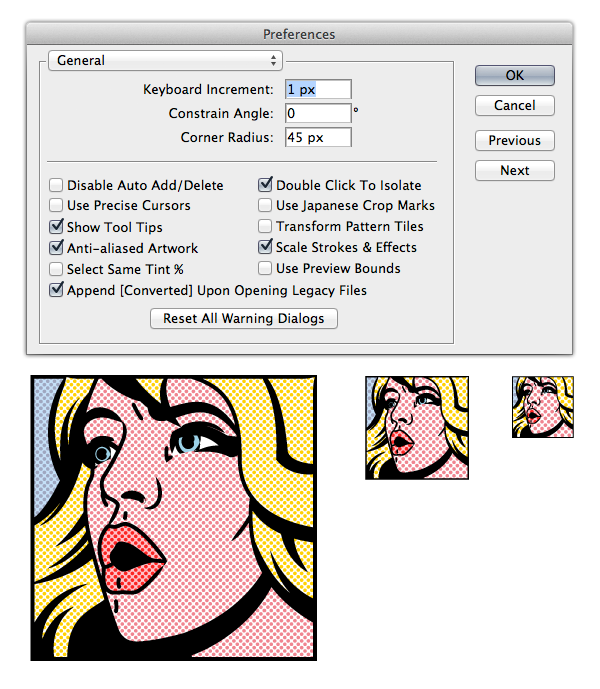The width and height of the screenshot is (600, 689).
Task: Enable Disable Auto Add/Delete checkbox
Action: (57, 185)
